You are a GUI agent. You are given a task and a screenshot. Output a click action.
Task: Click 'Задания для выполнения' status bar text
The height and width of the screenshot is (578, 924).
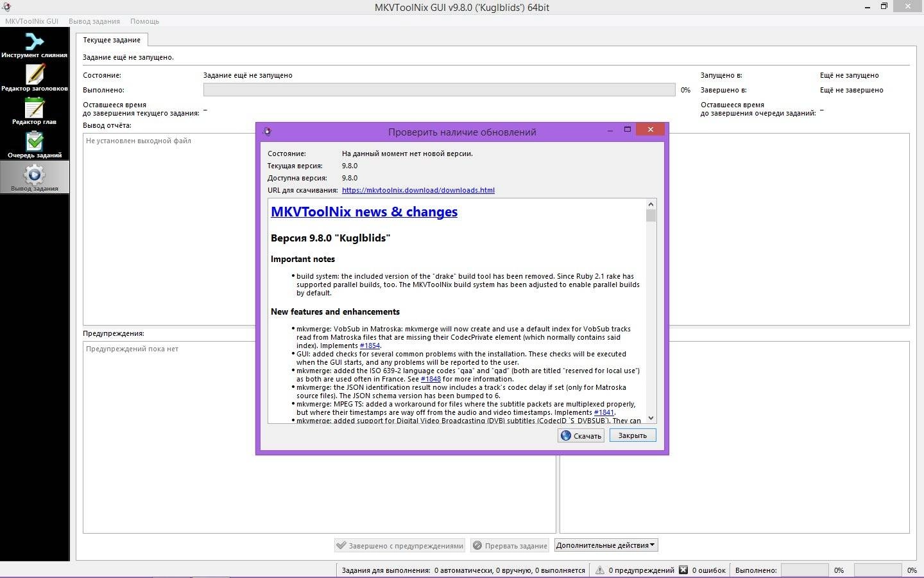point(386,570)
